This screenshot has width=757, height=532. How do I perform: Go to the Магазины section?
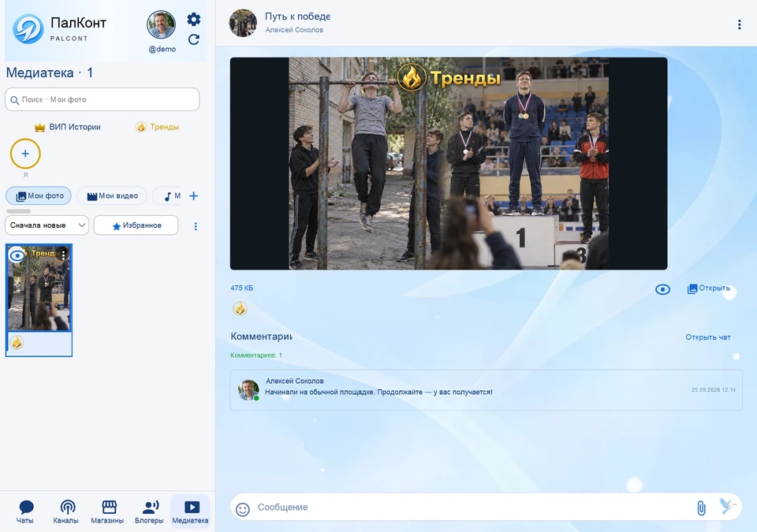pos(108,512)
